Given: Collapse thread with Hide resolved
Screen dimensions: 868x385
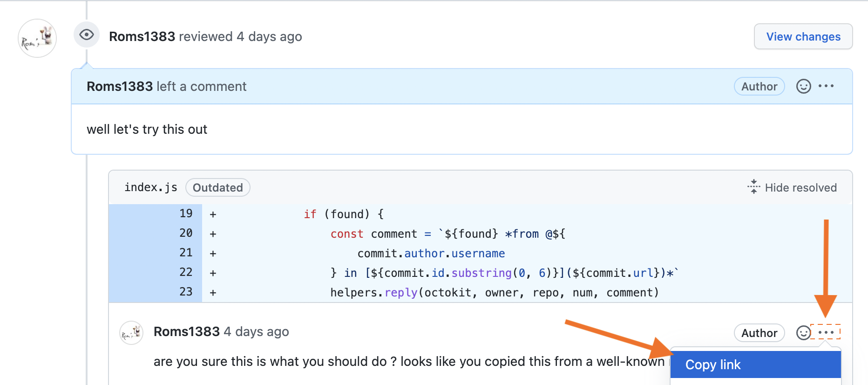Looking at the screenshot, I should (x=792, y=187).
